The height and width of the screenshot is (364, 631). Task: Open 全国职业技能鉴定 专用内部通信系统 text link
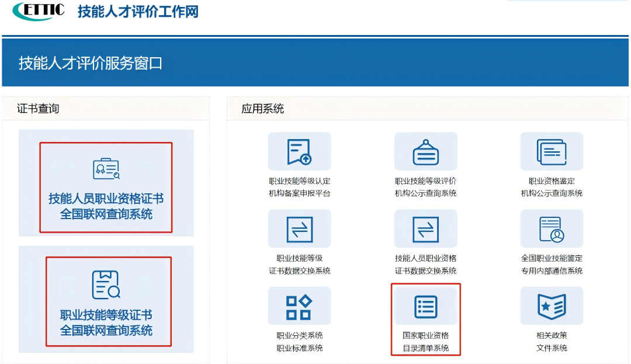coord(552,264)
